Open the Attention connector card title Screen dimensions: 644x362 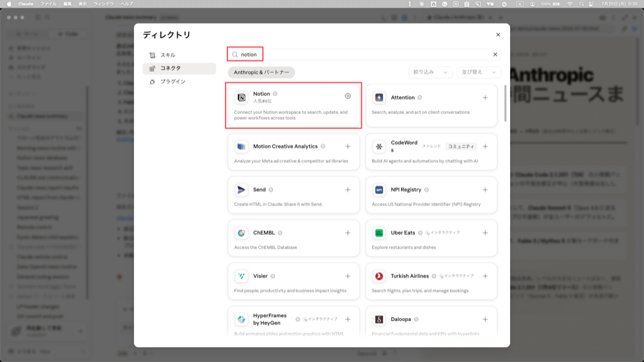click(402, 98)
